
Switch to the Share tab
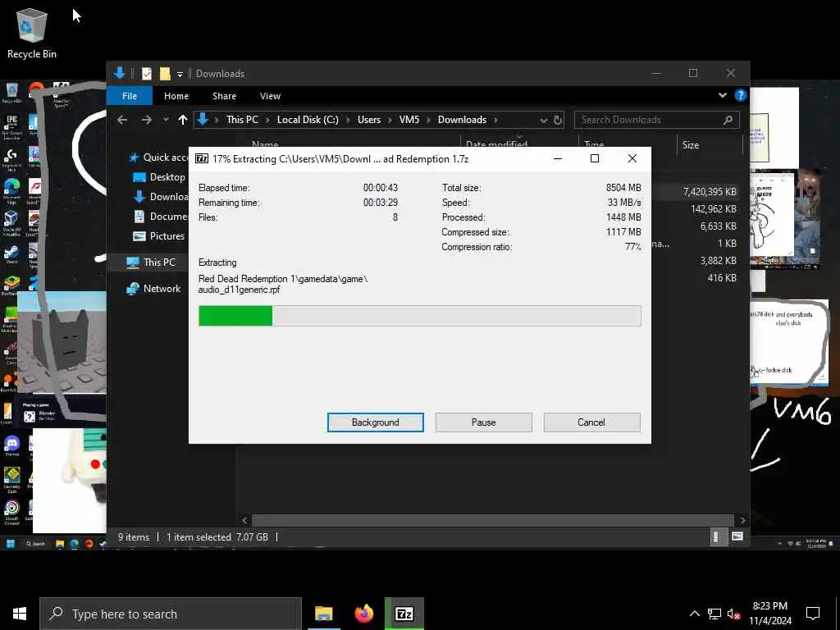pos(224,96)
